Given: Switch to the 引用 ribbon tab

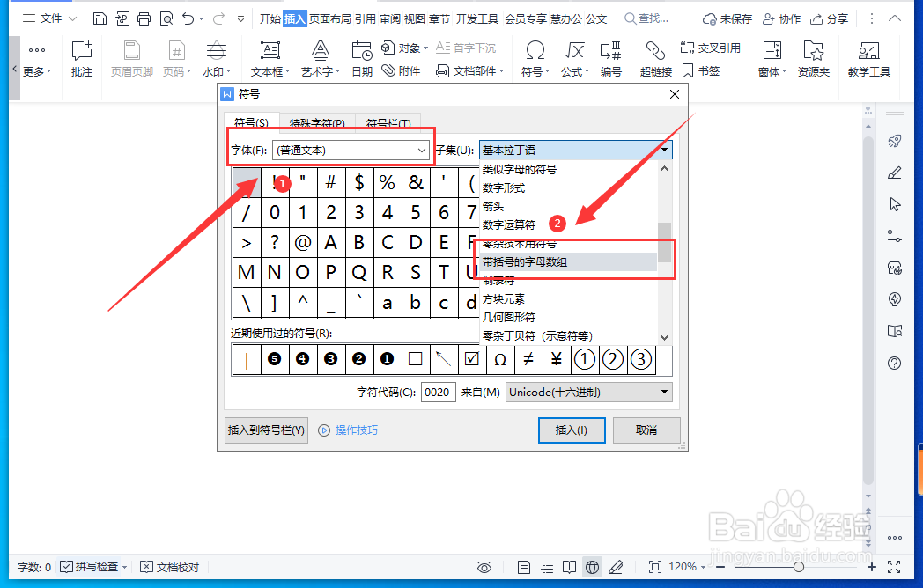Looking at the screenshot, I should [x=365, y=18].
